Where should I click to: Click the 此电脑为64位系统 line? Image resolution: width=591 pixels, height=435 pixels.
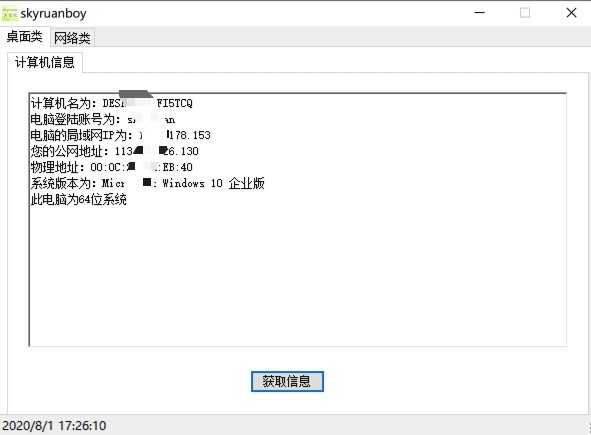tap(78, 199)
